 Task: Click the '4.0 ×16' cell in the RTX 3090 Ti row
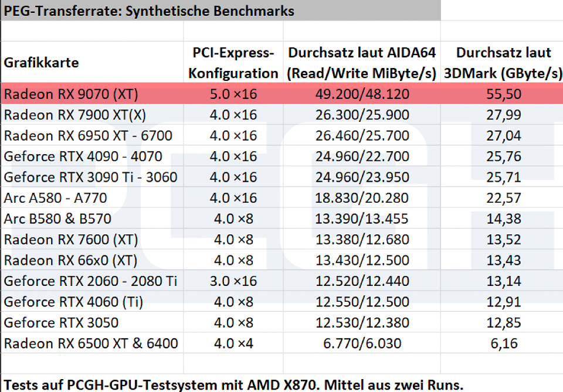click(x=233, y=177)
